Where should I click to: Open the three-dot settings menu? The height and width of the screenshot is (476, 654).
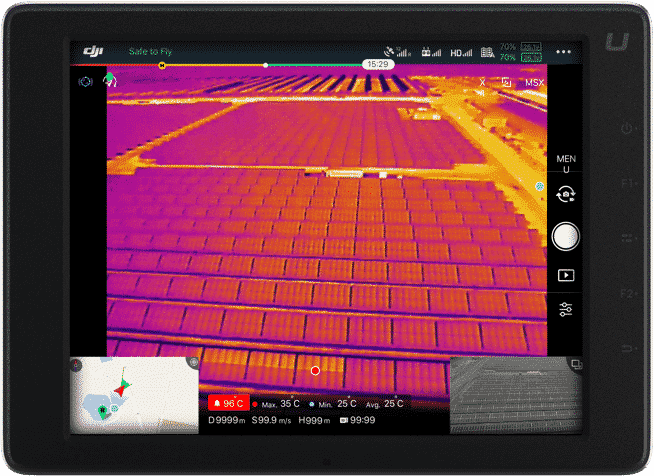[565, 51]
